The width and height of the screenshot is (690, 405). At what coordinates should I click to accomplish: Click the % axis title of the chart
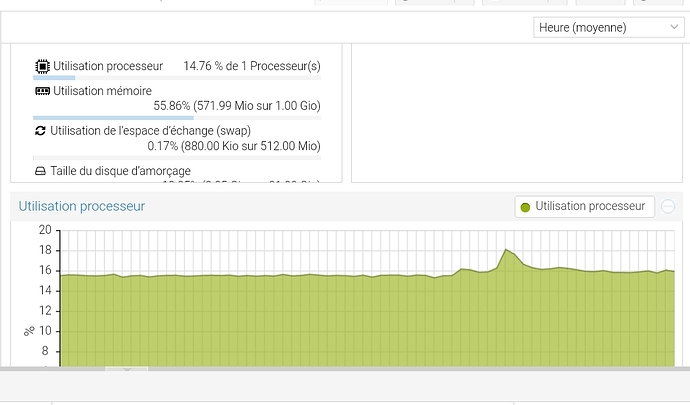29,331
